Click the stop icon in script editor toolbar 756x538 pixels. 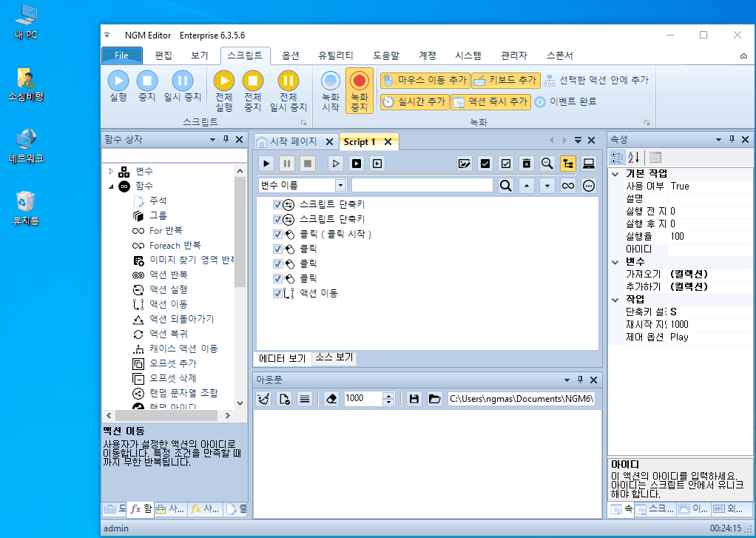(308, 164)
